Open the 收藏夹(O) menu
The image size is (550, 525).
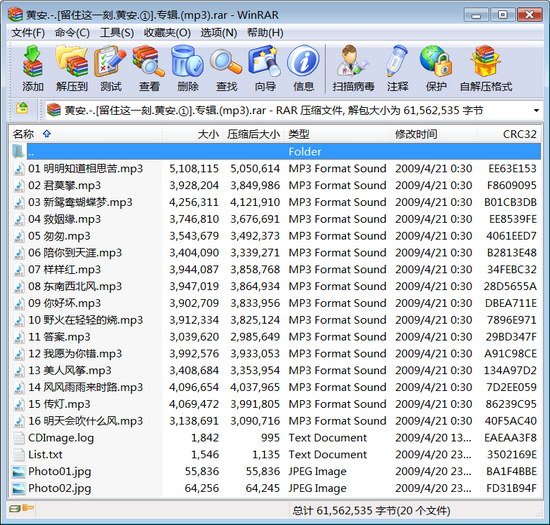point(167,33)
